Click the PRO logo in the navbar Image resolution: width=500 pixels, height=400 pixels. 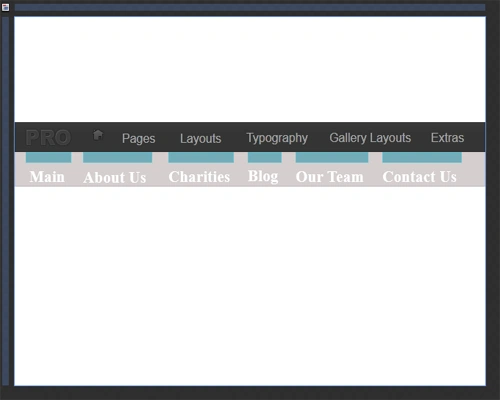tap(48, 137)
